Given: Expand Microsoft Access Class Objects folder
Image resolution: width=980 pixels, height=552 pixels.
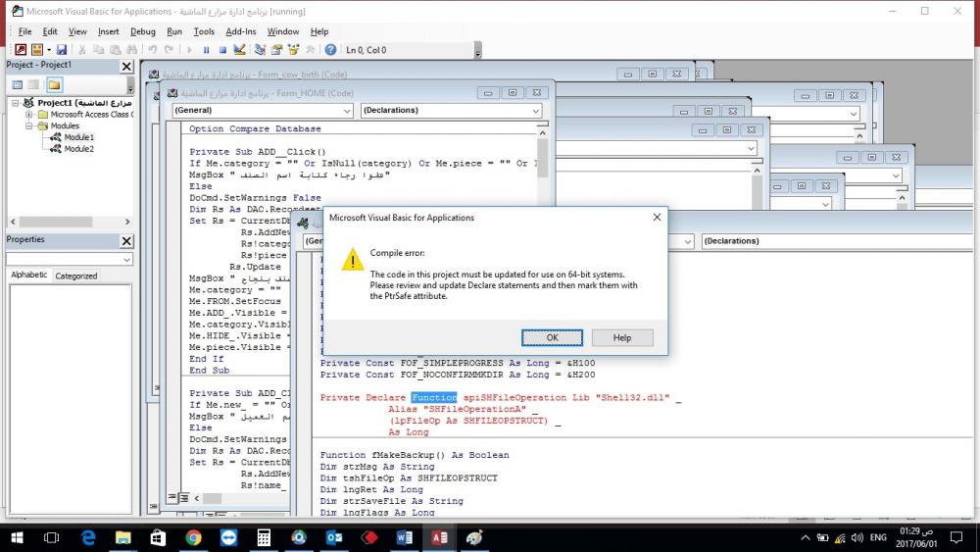Looking at the screenshot, I should 28,115.
